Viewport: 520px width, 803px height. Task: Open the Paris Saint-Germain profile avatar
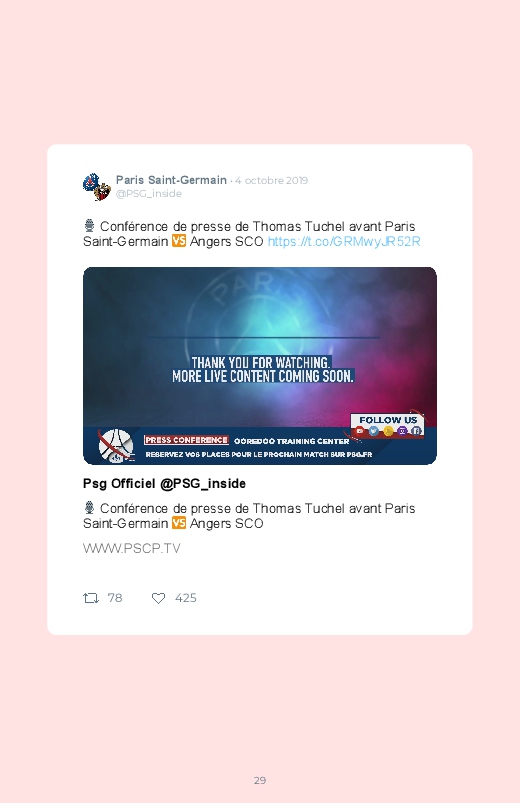[x=97, y=187]
